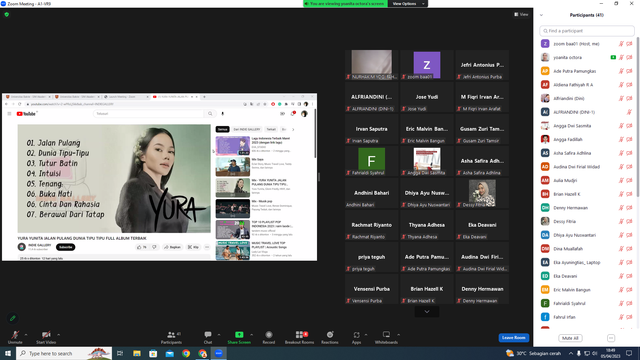Select the Dessy Fitria video tile
Image resolution: width=640 pixels, height=360 pixels.
(x=482, y=193)
